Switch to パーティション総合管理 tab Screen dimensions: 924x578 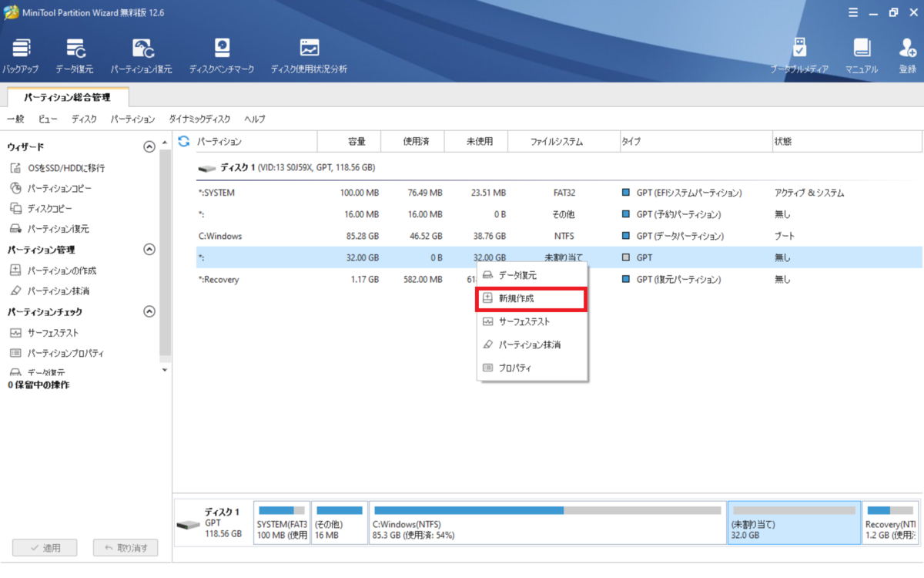point(67,97)
